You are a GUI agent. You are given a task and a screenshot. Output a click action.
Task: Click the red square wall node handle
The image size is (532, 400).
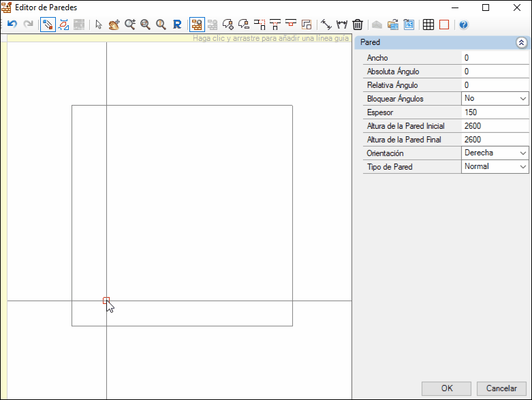click(106, 301)
